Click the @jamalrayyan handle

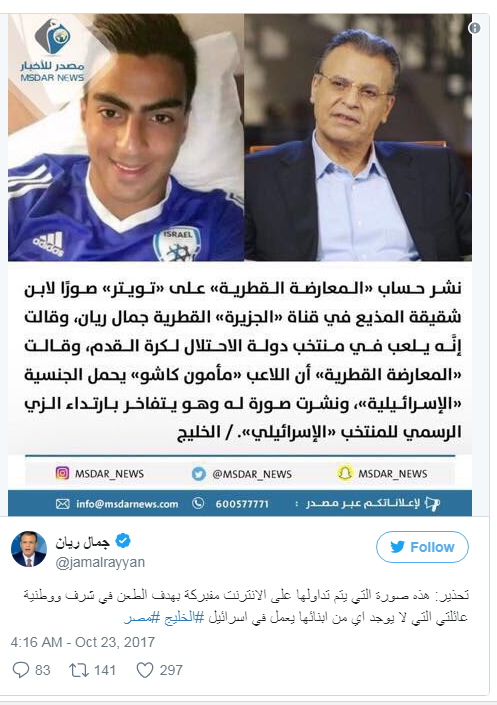click(100, 562)
